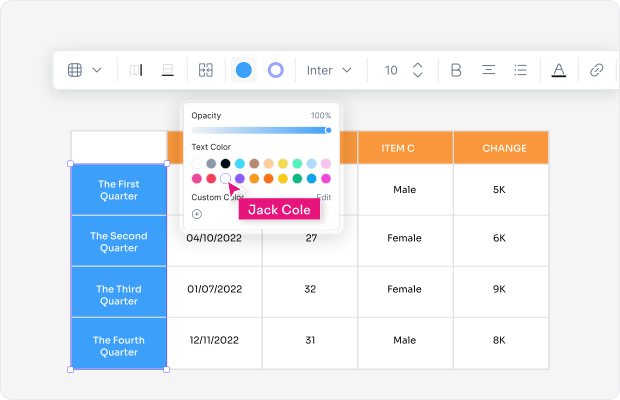Click the table grid icon in toolbar

click(75, 70)
